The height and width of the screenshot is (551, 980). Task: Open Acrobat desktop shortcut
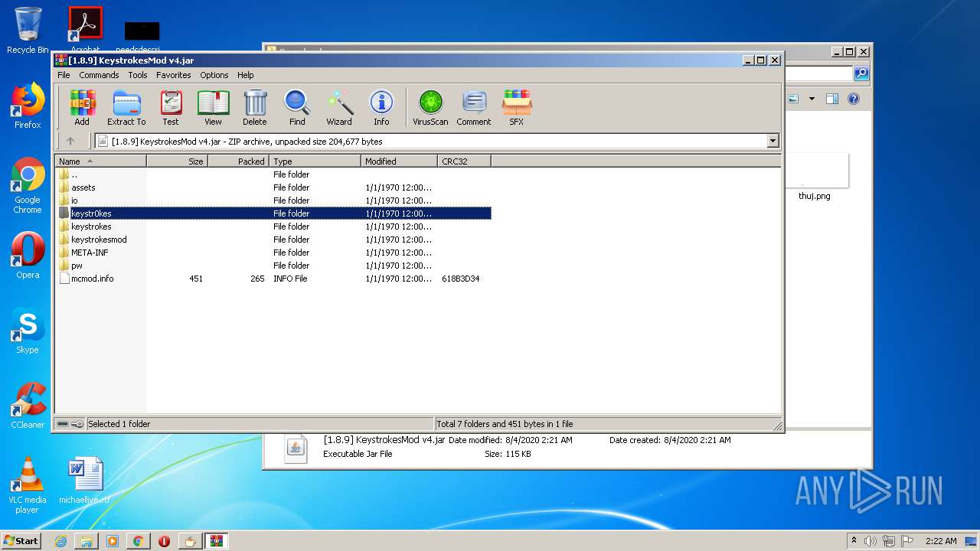click(85, 29)
